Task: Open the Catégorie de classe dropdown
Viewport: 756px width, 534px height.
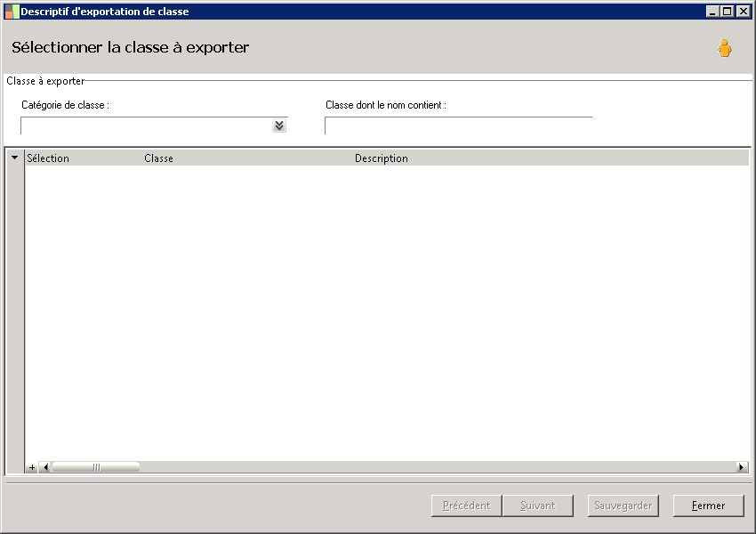Action: [279, 125]
